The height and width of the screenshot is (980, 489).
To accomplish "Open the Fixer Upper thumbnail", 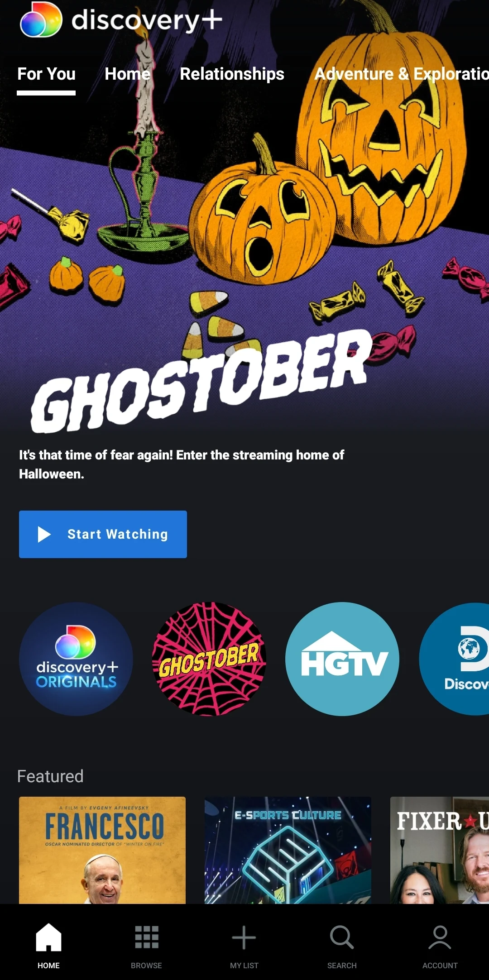I will pyautogui.click(x=440, y=850).
